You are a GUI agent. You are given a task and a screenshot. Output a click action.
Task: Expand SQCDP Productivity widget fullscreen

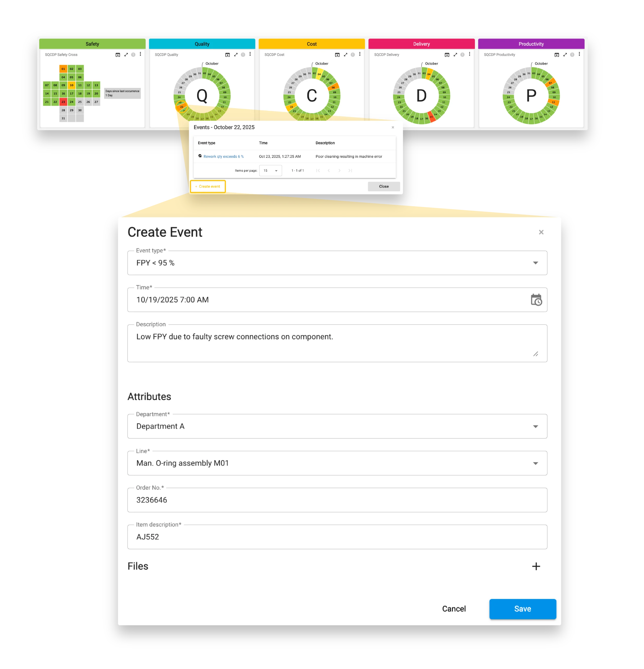[565, 55]
